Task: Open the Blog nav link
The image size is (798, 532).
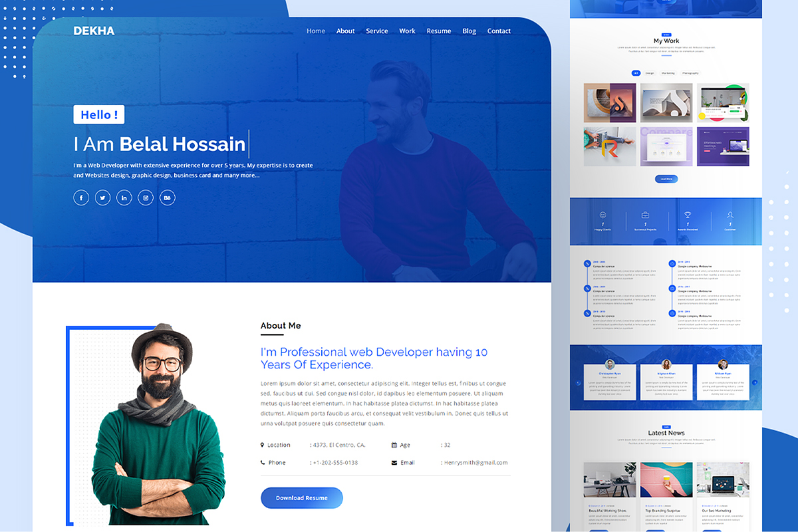Action: pos(469,31)
